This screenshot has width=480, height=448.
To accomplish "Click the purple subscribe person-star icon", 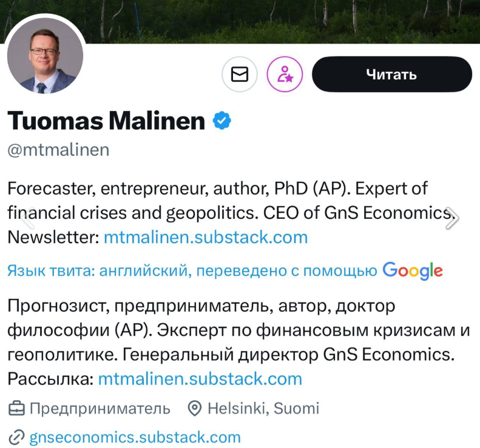I will pos(285,75).
